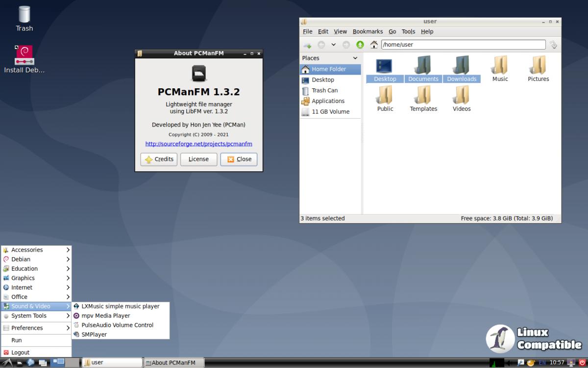Image resolution: width=588 pixels, height=368 pixels.
Task: Click the red power button in panel
Action: (582, 363)
